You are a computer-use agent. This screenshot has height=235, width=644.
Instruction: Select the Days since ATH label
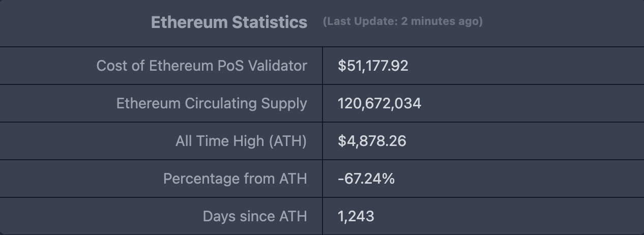255,216
